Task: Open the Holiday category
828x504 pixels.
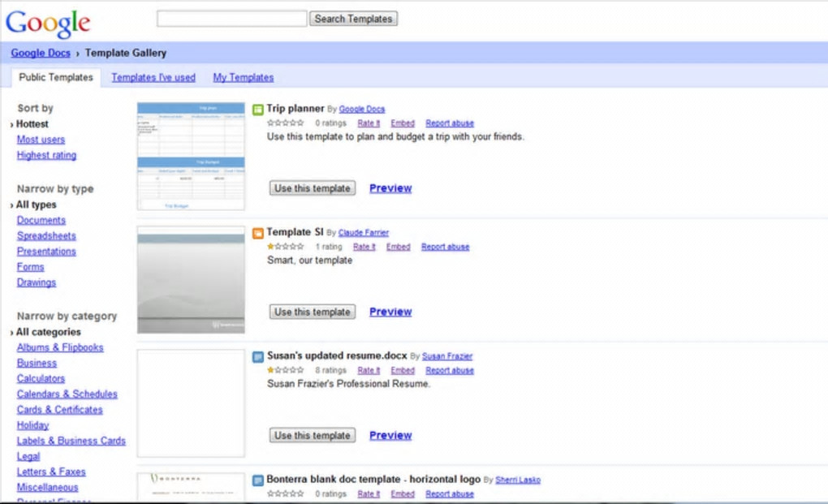Action: click(32, 425)
